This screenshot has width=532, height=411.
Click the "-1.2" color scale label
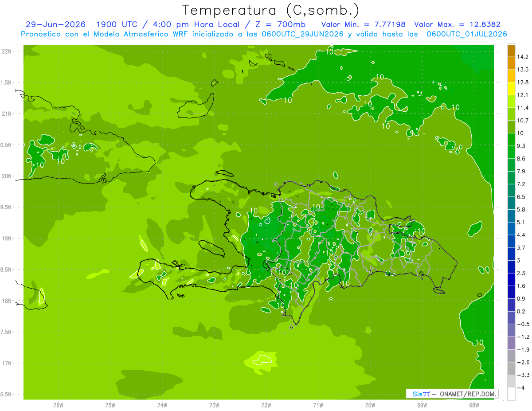click(x=523, y=337)
